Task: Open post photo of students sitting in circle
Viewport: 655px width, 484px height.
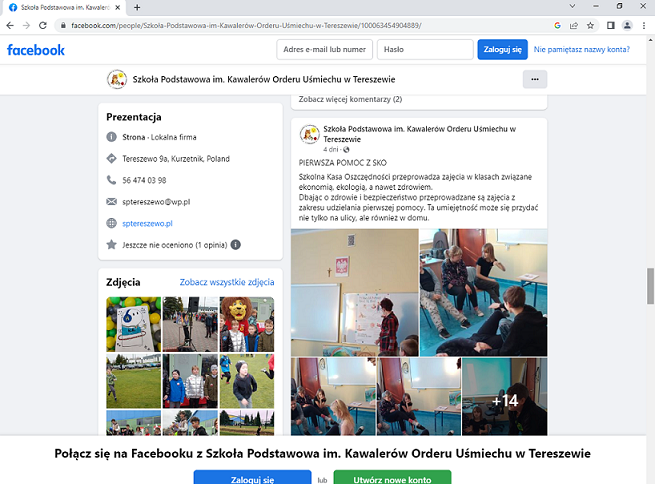Action: [483, 292]
